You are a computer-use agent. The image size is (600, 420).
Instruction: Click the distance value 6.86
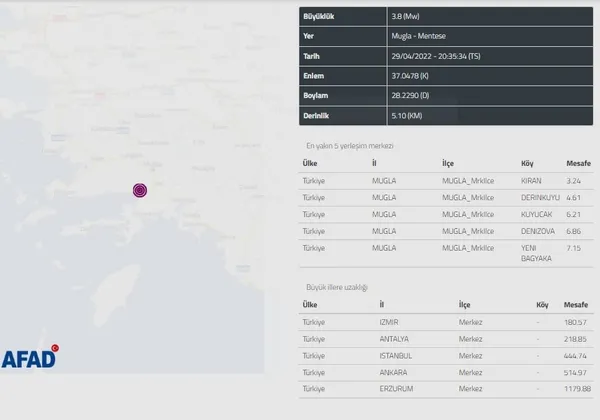pos(573,231)
